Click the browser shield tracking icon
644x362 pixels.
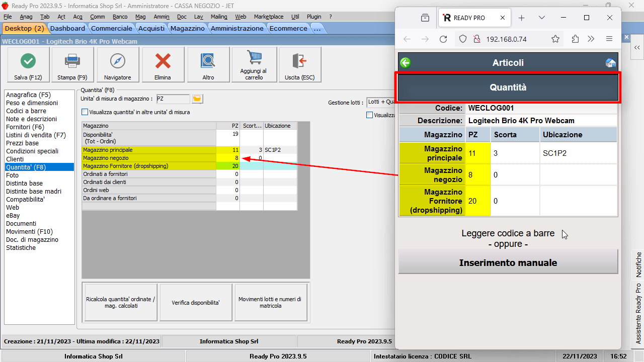[x=464, y=39]
